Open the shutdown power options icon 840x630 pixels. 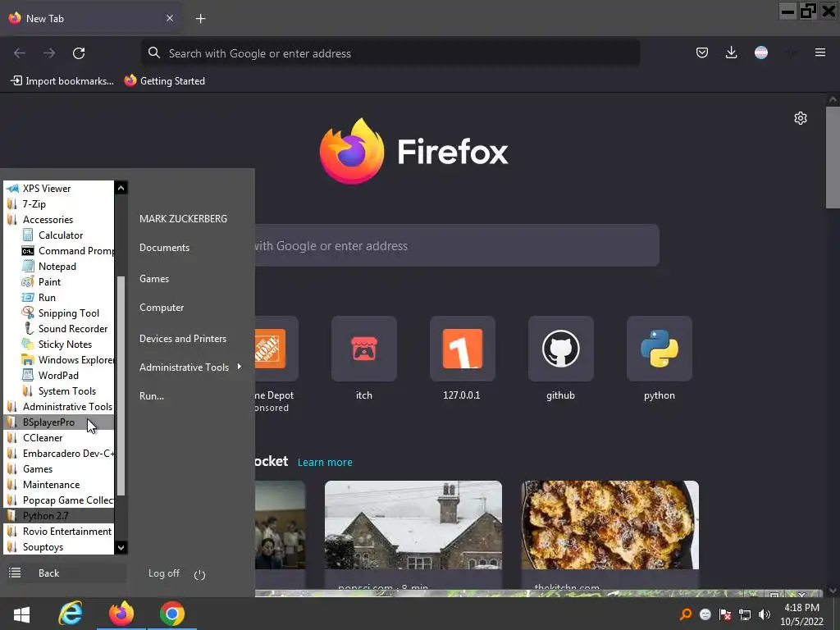tap(199, 575)
